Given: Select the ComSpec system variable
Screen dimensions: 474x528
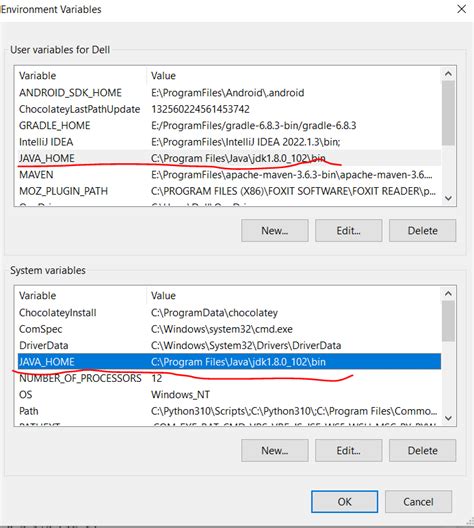Looking at the screenshot, I should pos(229,329).
